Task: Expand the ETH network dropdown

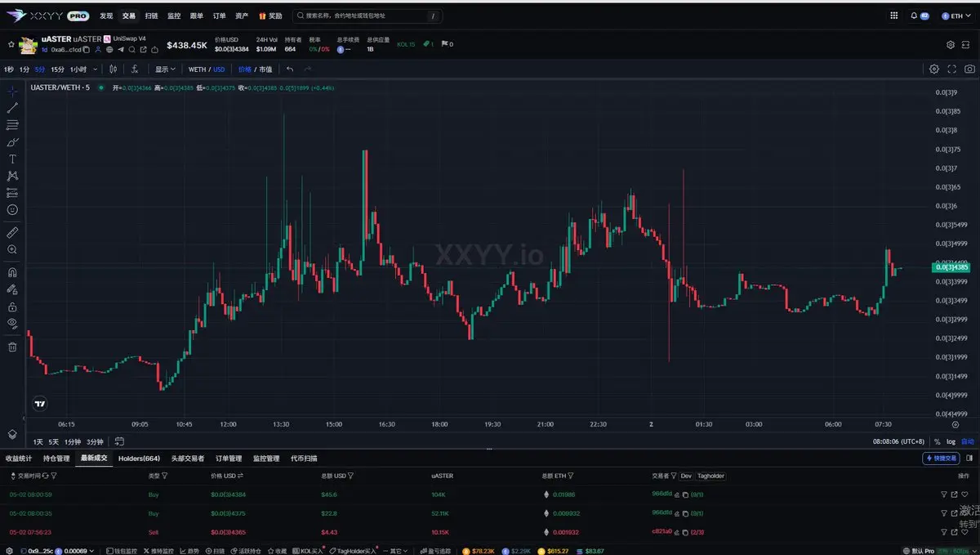Action: coord(957,16)
